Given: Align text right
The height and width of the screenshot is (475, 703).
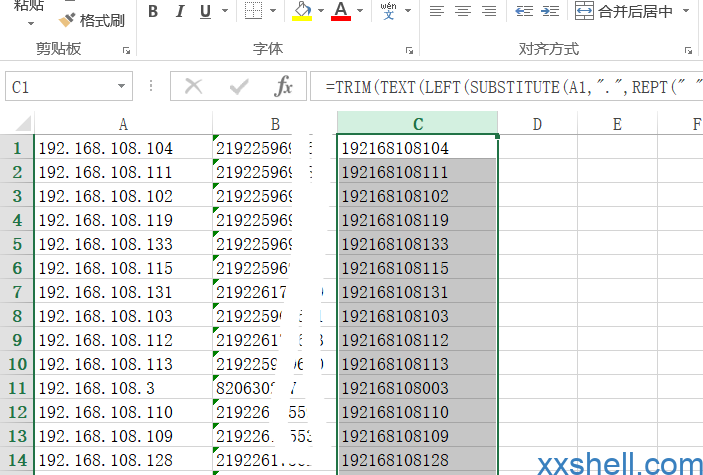Looking at the screenshot, I should pos(489,12).
